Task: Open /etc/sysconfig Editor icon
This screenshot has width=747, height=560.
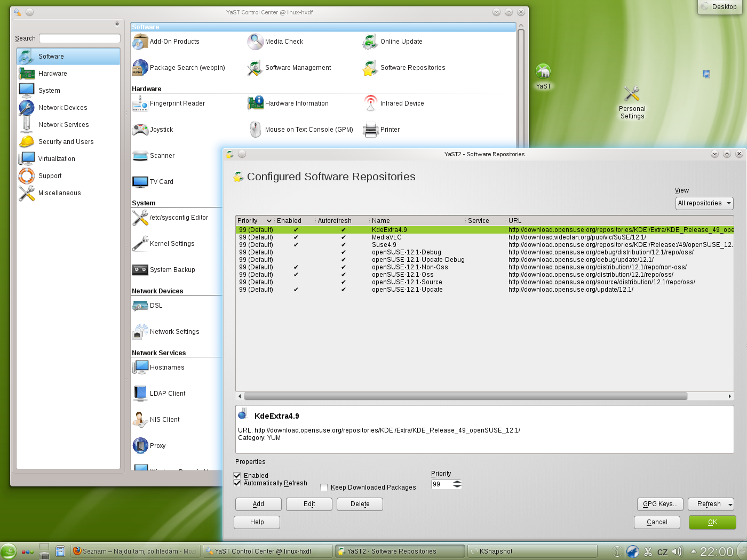Action: (x=140, y=218)
